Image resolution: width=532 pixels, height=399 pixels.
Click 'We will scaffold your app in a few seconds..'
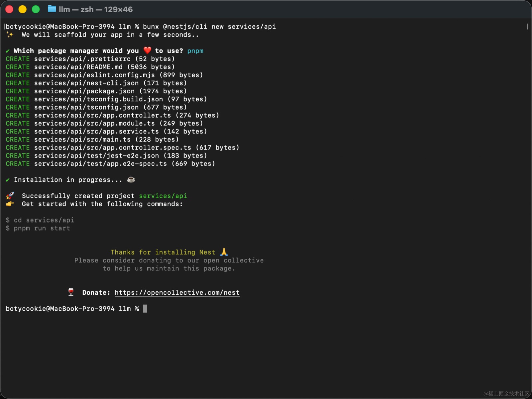pos(110,35)
